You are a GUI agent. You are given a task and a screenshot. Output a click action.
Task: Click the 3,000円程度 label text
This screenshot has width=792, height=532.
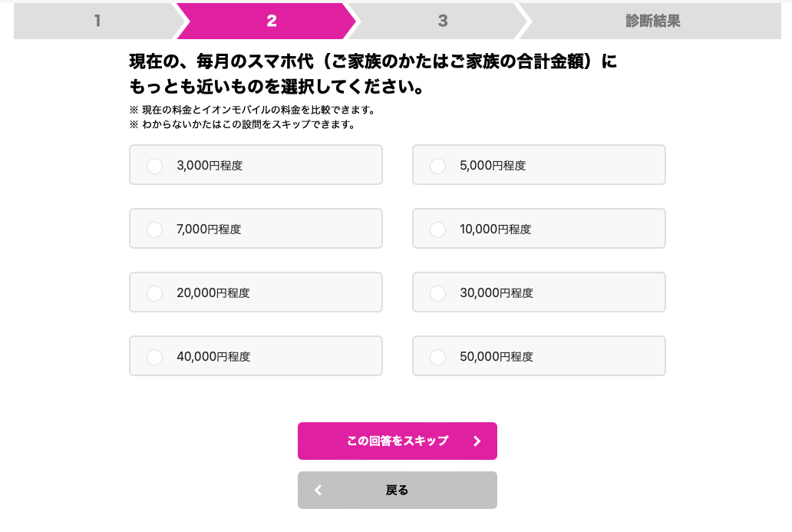pyautogui.click(x=210, y=165)
